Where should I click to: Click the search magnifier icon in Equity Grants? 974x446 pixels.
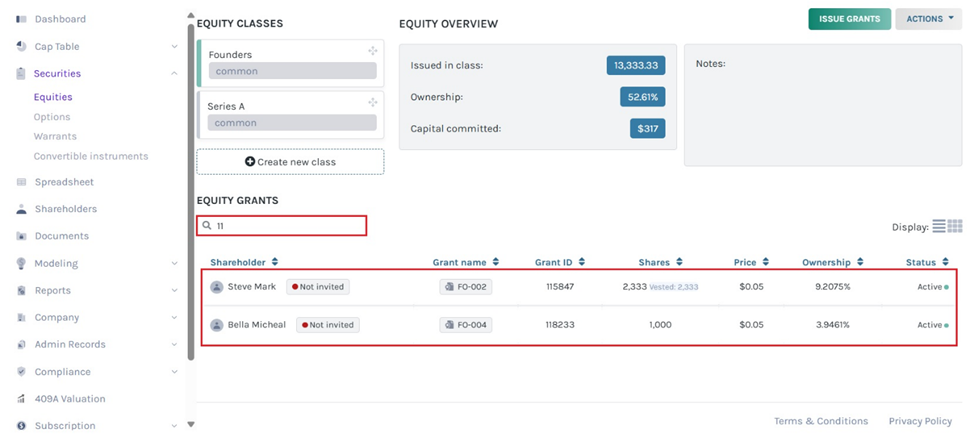click(207, 225)
